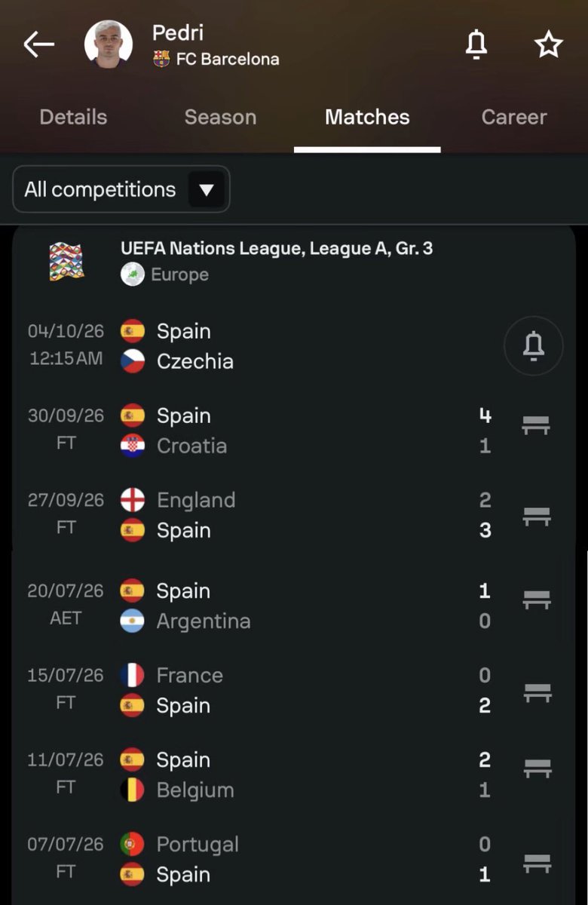Open the Career tab

[514, 117]
